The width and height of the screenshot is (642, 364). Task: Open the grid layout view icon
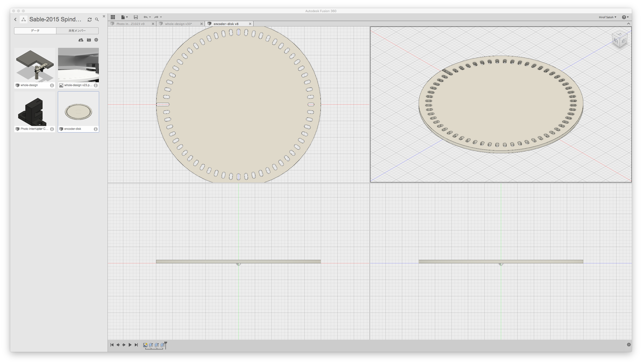[x=113, y=17]
